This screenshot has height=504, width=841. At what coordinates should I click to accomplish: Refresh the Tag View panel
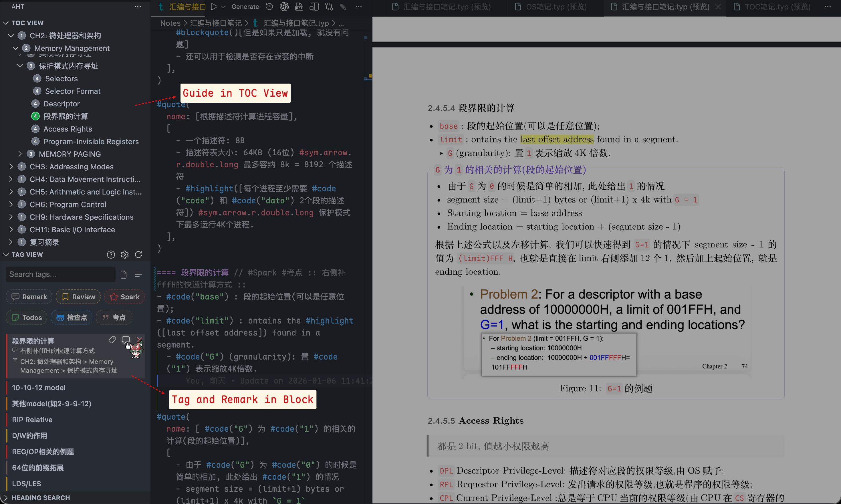point(138,254)
